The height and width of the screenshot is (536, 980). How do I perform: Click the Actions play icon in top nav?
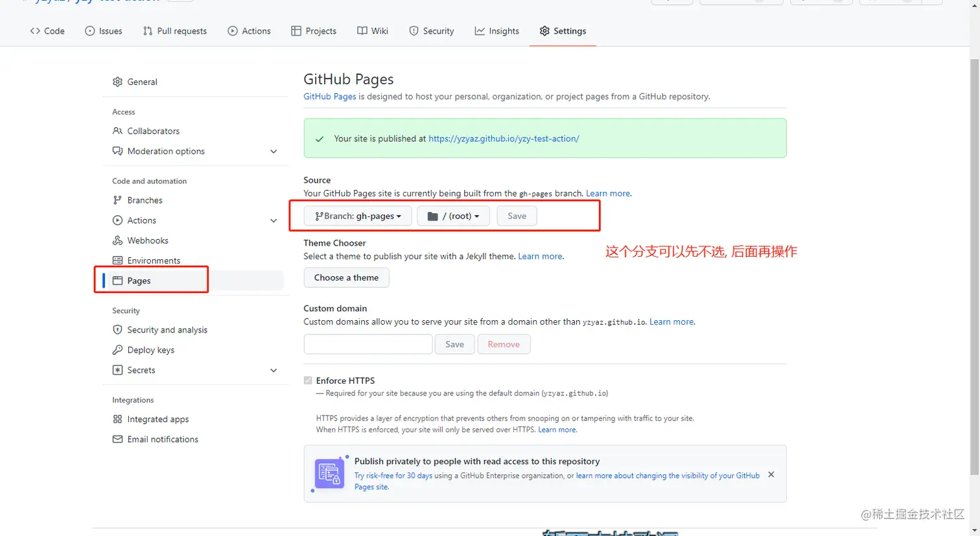click(233, 31)
